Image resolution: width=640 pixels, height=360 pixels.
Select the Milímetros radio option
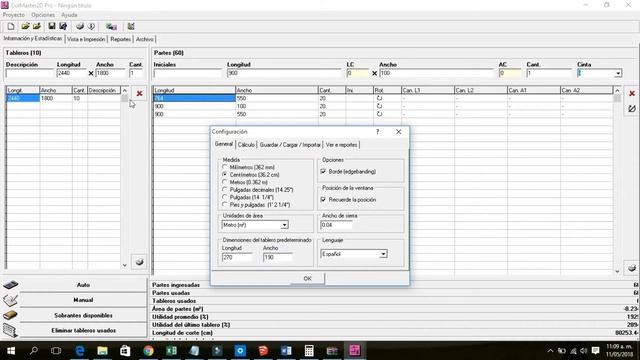(224, 167)
